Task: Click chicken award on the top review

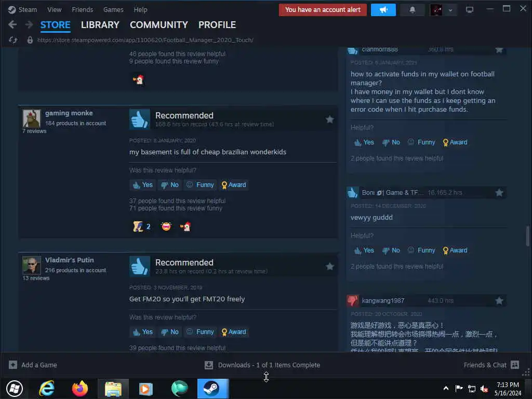Action: (x=138, y=79)
